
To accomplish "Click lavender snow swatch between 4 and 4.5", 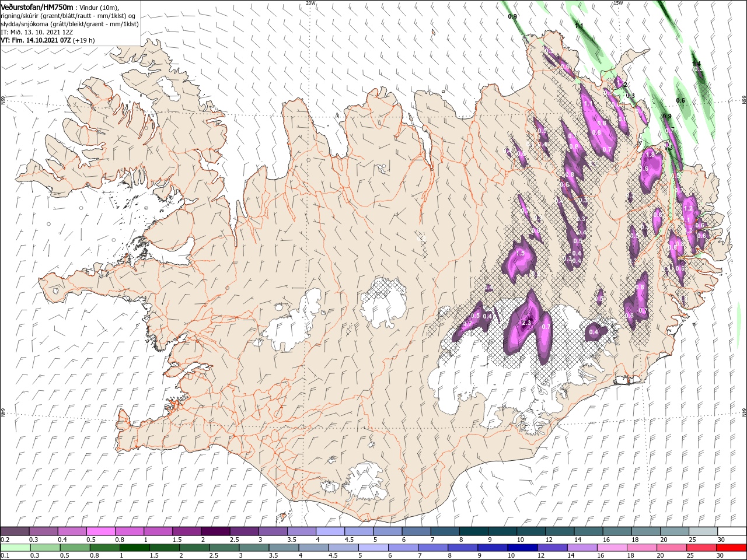I will coord(330,531).
